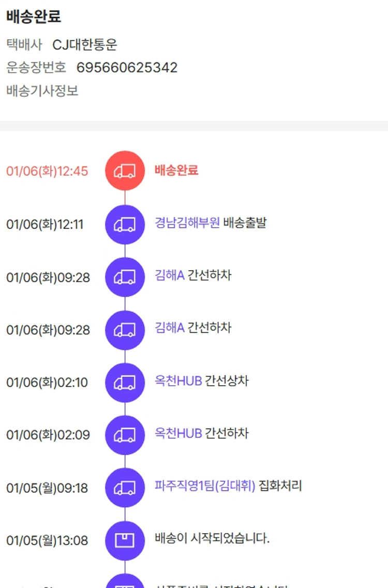Click the 배송이 시작되었습니다 status text

click(212, 539)
